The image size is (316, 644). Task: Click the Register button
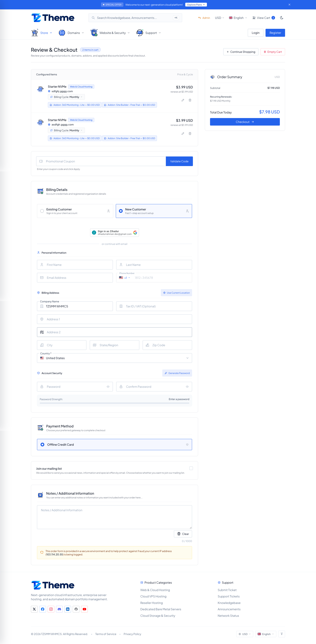click(275, 33)
